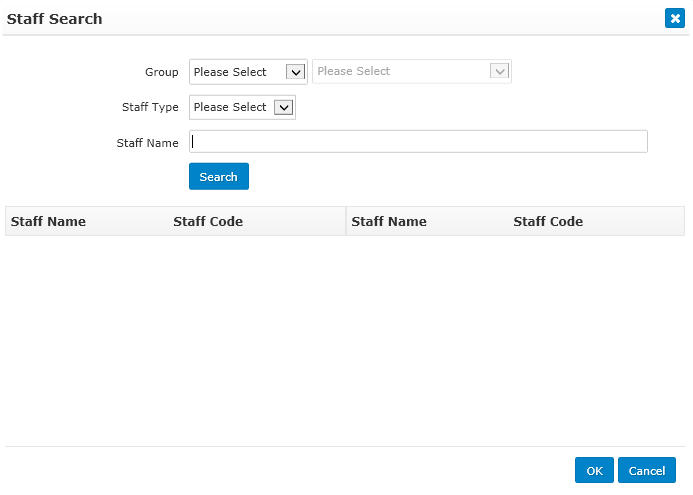693x495 pixels.
Task: Click the Staff Type field label
Action: coord(150,107)
